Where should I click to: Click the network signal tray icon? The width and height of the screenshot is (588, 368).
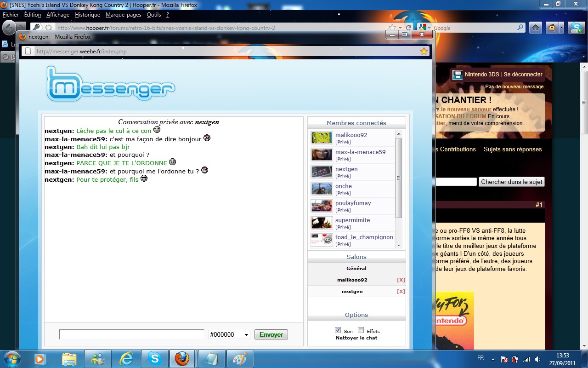pos(526,359)
